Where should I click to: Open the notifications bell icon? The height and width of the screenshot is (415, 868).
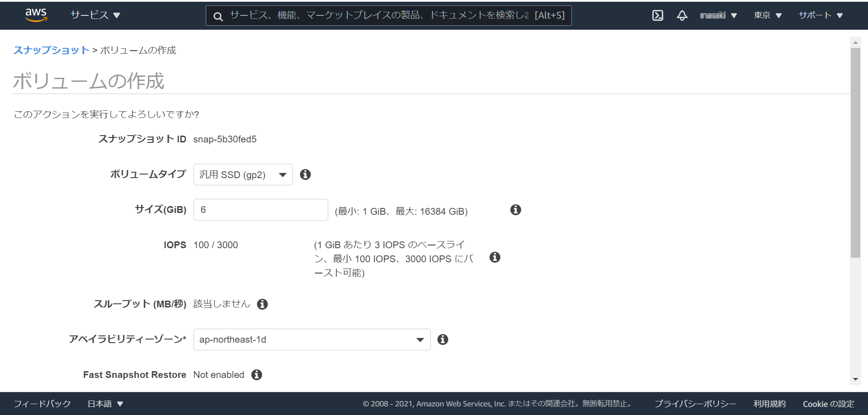(x=682, y=15)
